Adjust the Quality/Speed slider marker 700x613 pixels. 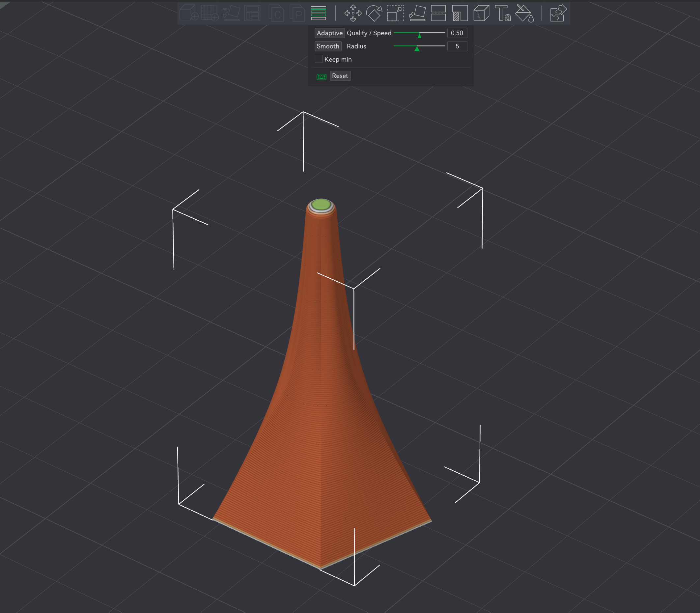coord(419,35)
